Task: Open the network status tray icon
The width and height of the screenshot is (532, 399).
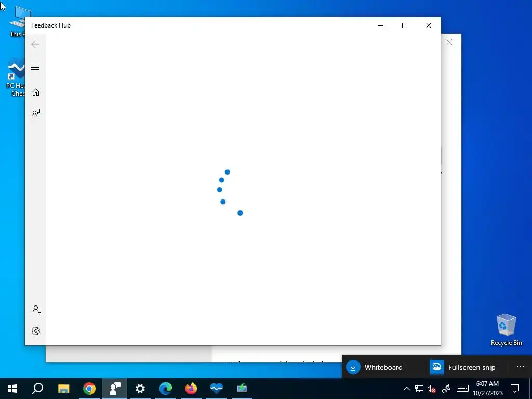Action: [419, 389]
